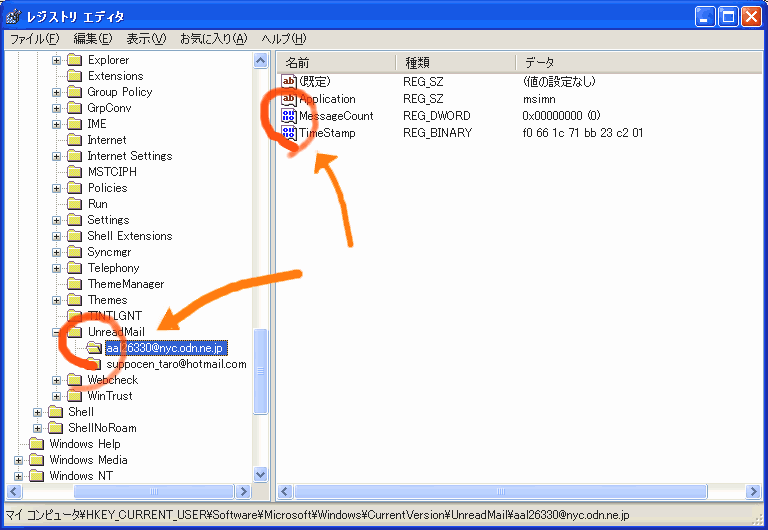Click the IME folder icon

74,124
